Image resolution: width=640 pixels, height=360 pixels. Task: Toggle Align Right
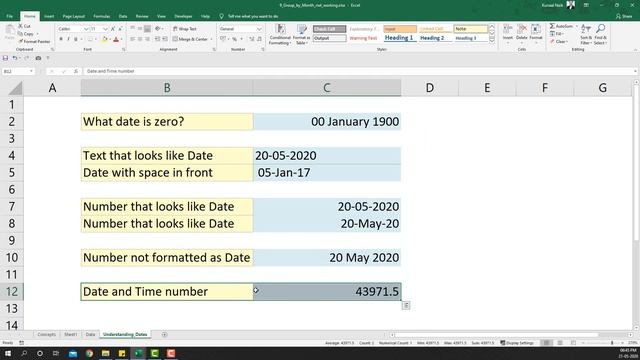[x=147, y=39]
